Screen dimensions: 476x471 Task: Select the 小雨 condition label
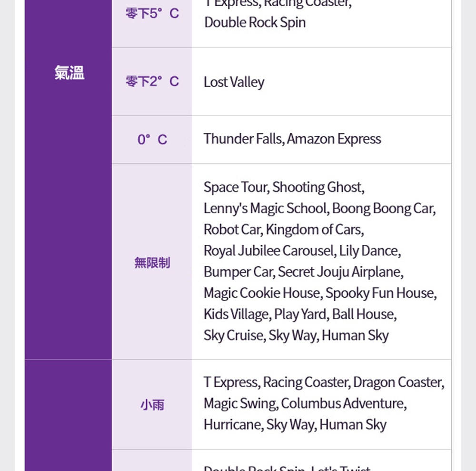point(152,405)
